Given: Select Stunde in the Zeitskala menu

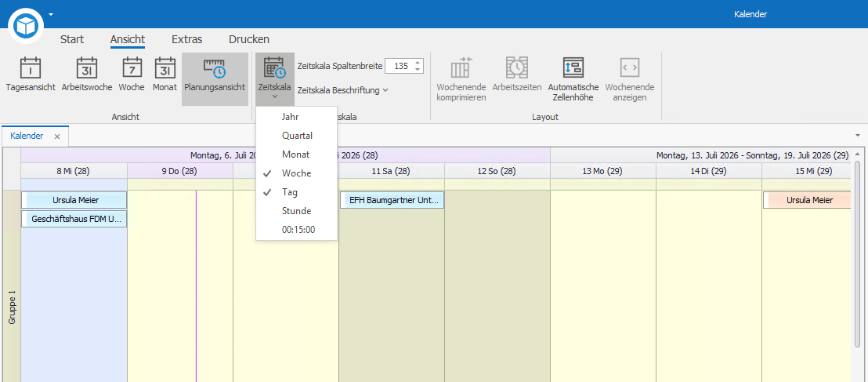Looking at the screenshot, I should (x=296, y=211).
